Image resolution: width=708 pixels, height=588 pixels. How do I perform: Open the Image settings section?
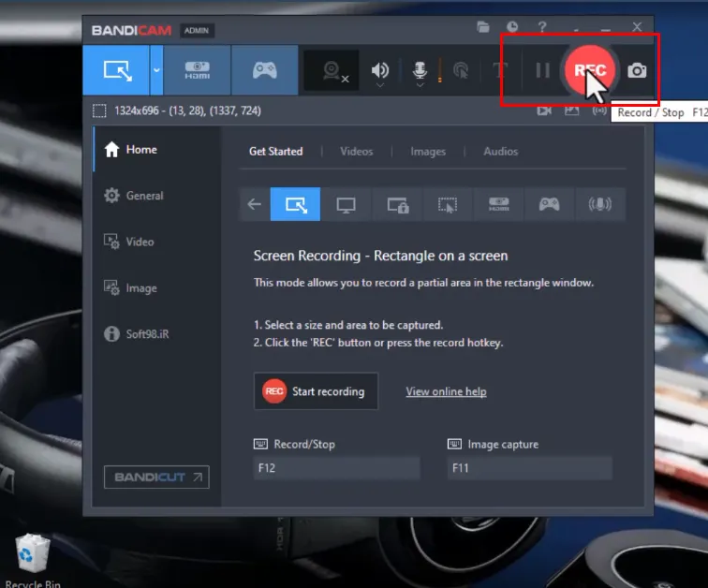[x=156, y=287]
